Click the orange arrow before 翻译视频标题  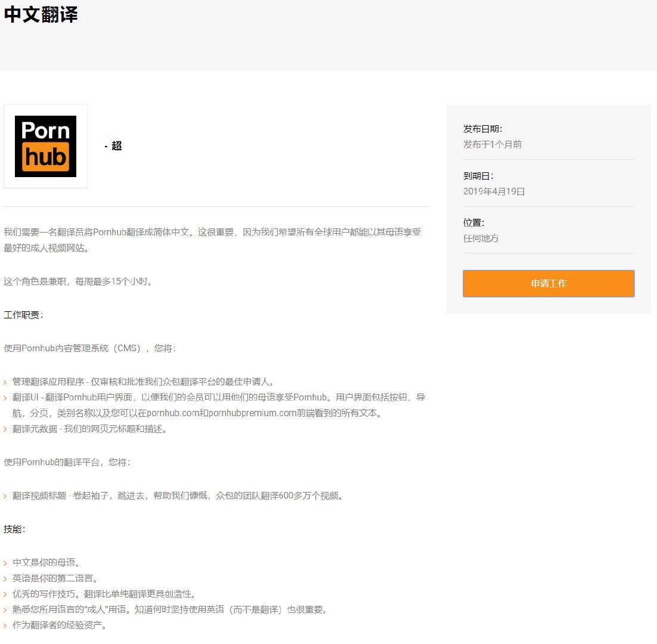7,496
